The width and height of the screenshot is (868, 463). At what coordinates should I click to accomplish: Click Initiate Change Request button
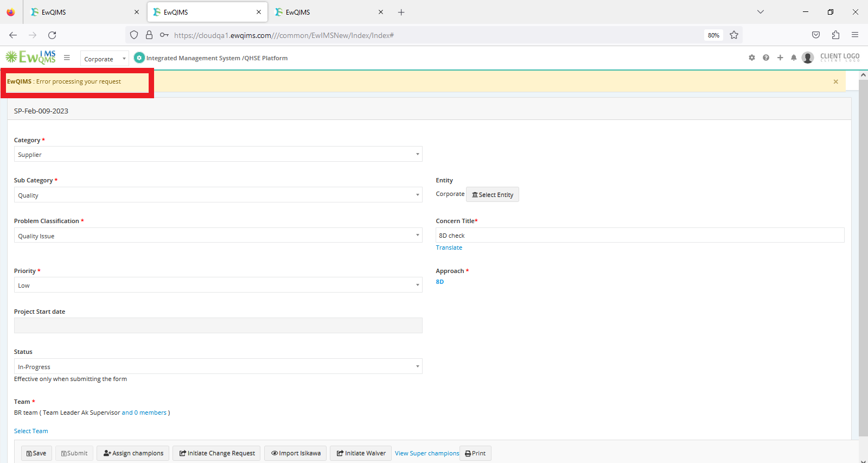[x=216, y=453]
